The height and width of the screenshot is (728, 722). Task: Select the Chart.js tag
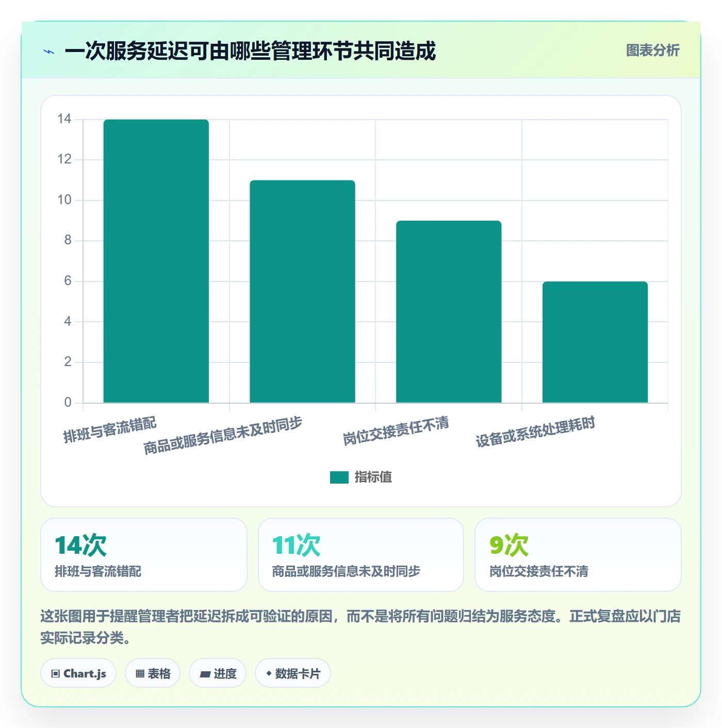[x=78, y=673]
